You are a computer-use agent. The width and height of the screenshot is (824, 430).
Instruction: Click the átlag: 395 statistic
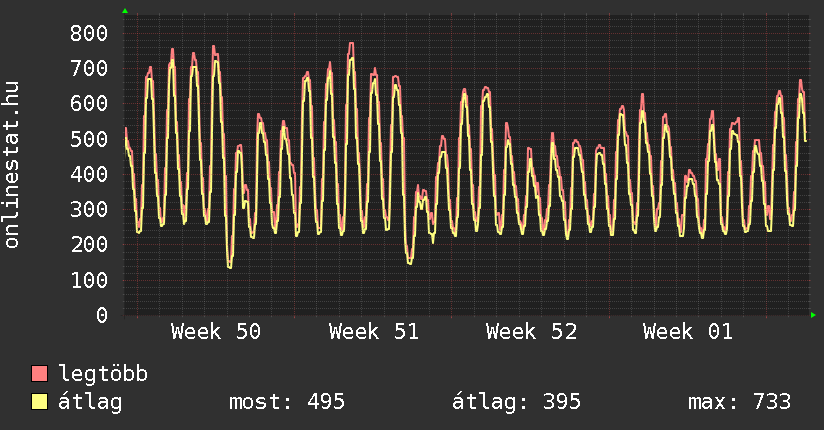(517, 402)
